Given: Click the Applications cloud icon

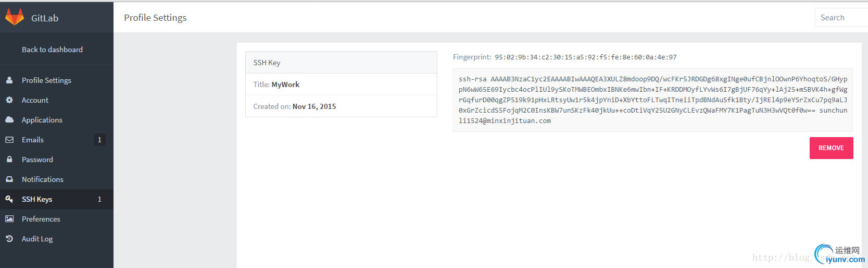Looking at the screenshot, I should (x=9, y=120).
